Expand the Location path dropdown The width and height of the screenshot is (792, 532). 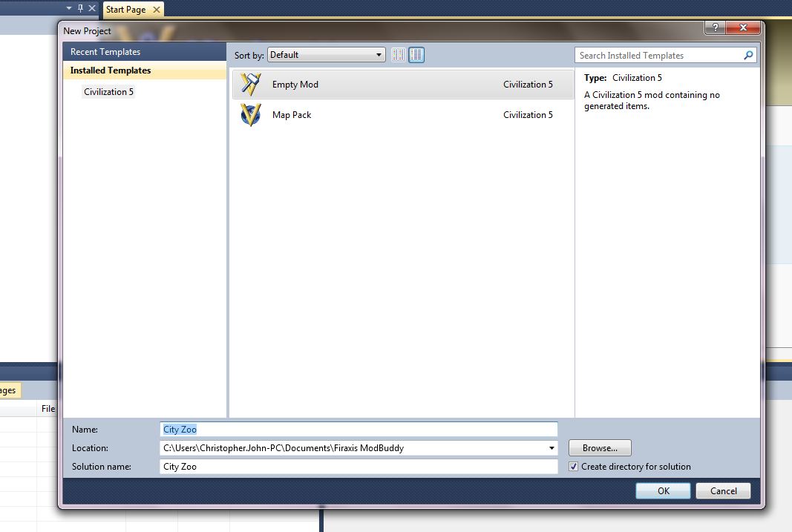click(552, 447)
